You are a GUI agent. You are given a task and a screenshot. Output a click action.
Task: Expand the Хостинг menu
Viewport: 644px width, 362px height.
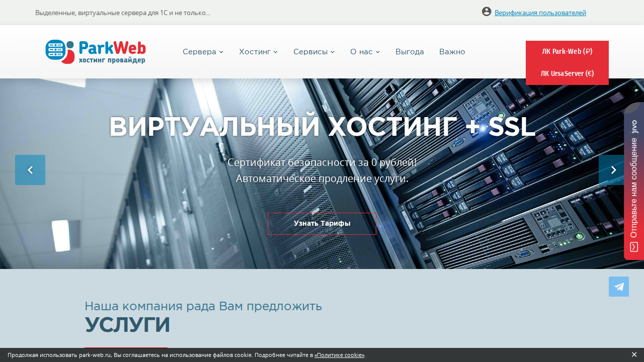258,52
